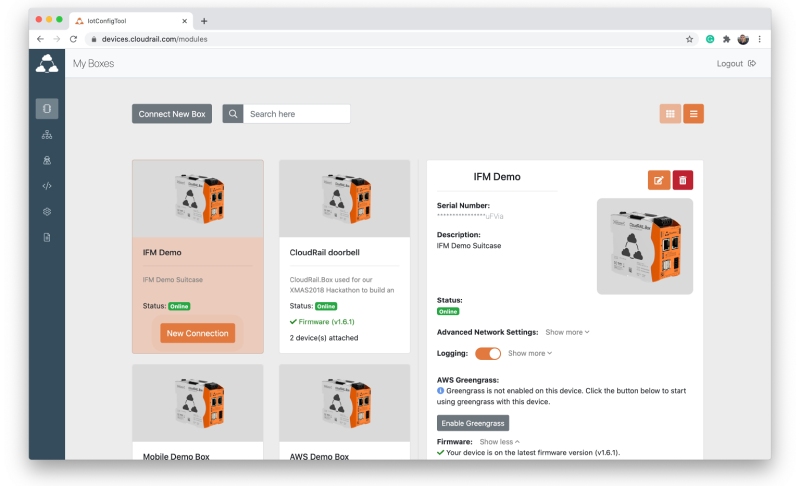Viewport: 800px width, 486px height.
Task: Switch to list view
Action: click(x=693, y=114)
